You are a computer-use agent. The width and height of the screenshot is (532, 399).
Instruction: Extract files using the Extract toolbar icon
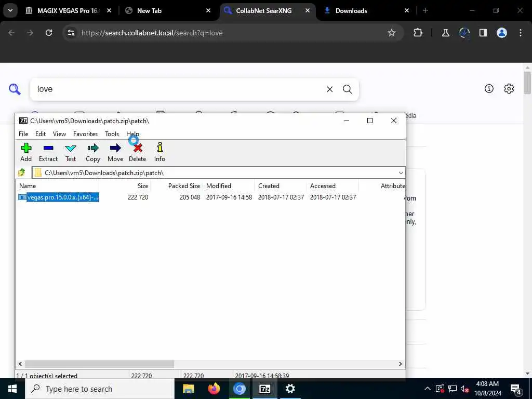pyautogui.click(x=48, y=152)
